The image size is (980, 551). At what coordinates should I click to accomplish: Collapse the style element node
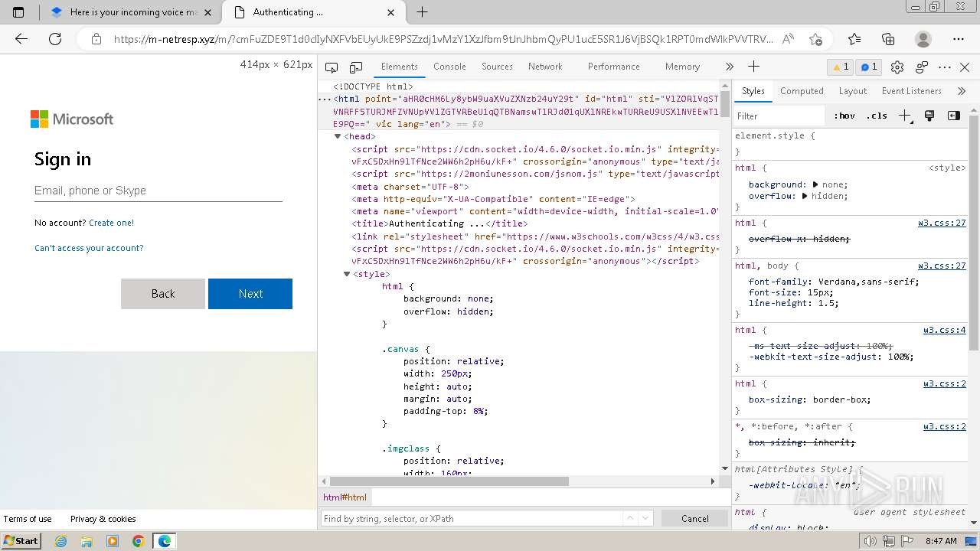coord(347,274)
